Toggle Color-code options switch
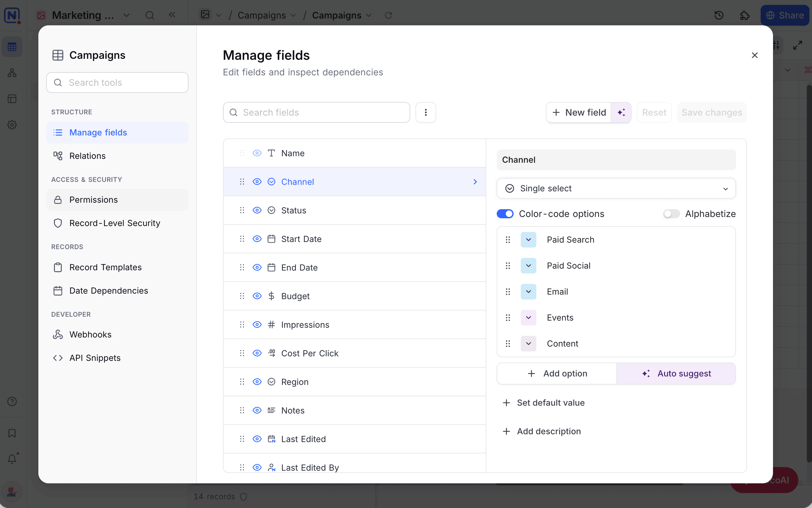The width and height of the screenshot is (812, 508). pyautogui.click(x=505, y=214)
